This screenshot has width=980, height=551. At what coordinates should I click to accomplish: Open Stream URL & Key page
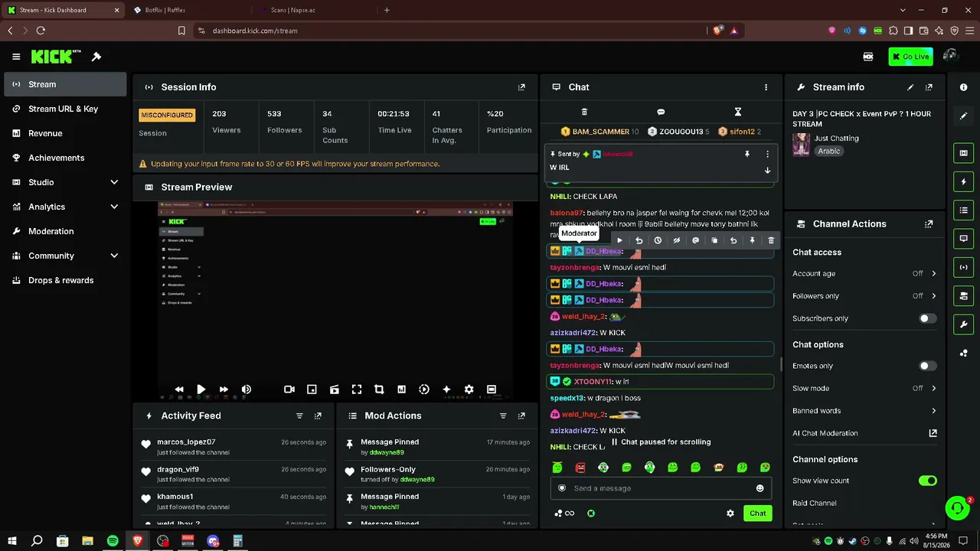[65, 109]
